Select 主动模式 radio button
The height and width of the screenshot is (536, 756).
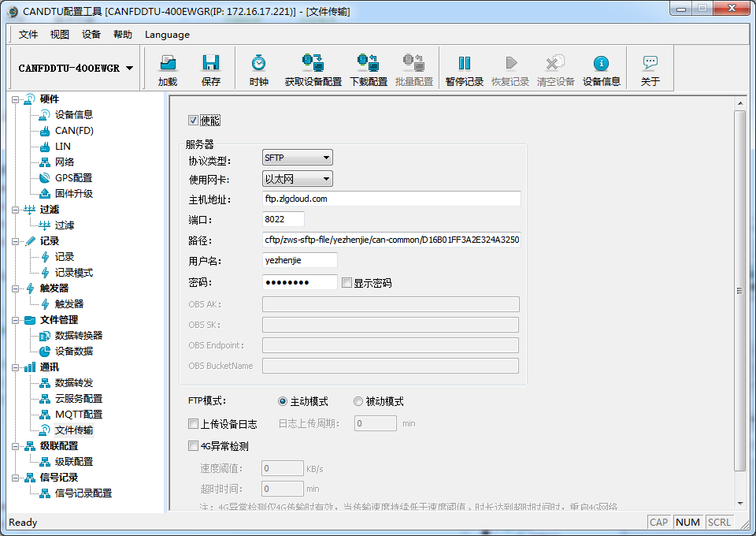coord(283,401)
